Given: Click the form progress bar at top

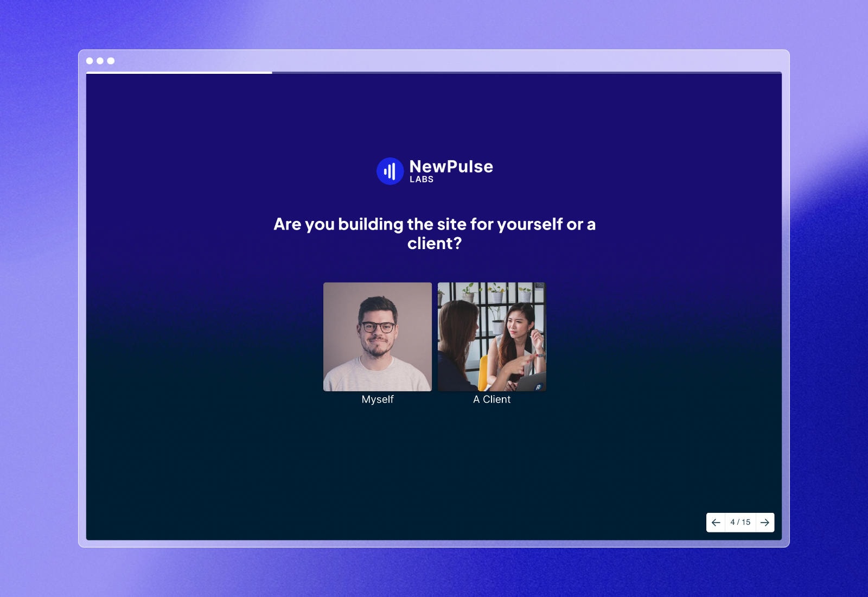Looking at the screenshot, I should [434, 73].
